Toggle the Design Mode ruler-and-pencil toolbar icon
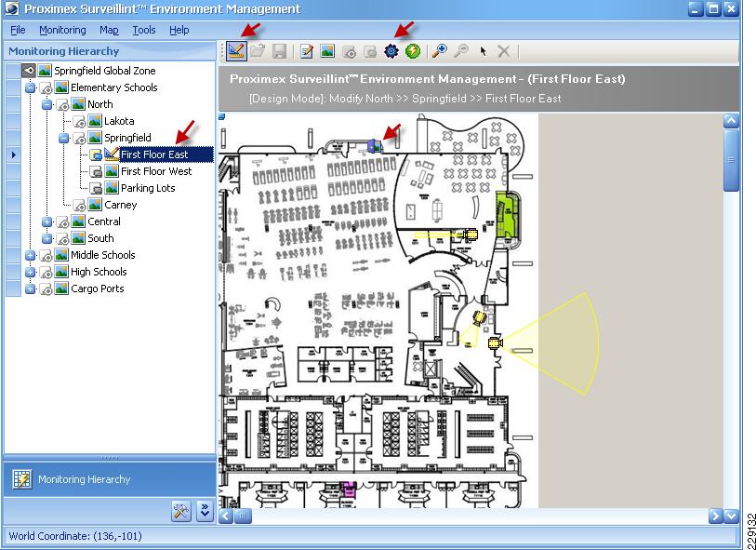 tap(237, 50)
